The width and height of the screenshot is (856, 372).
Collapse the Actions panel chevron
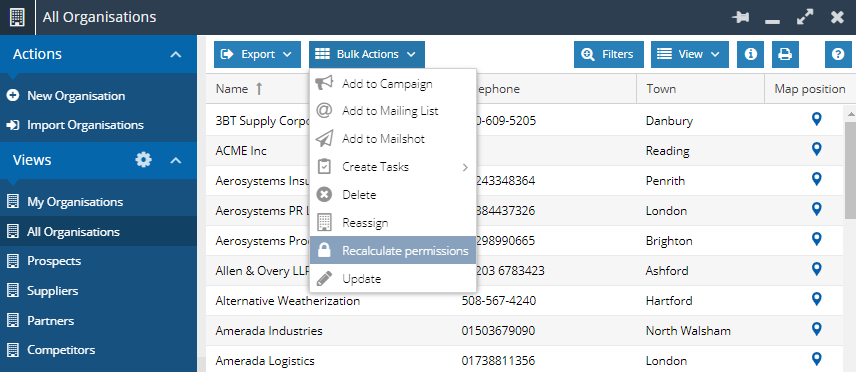point(175,55)
